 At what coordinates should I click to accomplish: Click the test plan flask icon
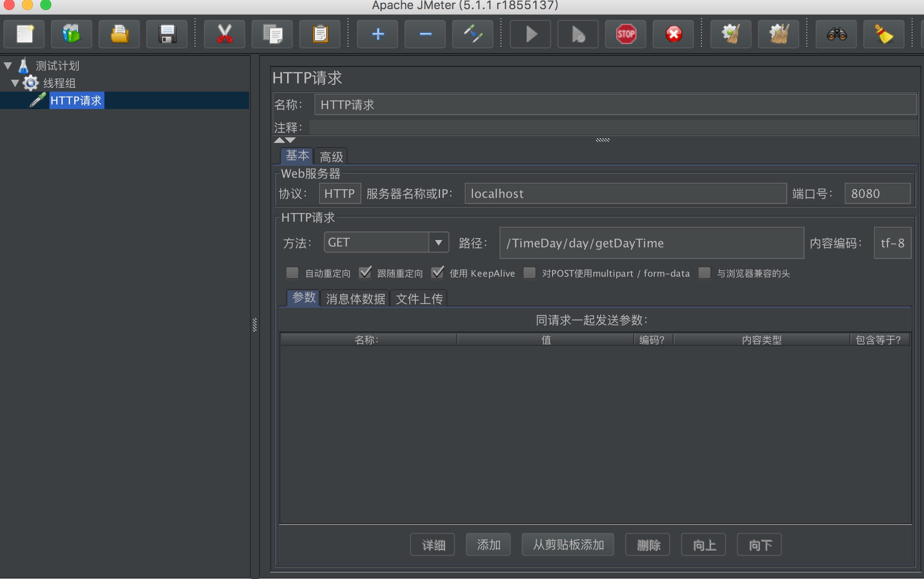tap(23, 66)
